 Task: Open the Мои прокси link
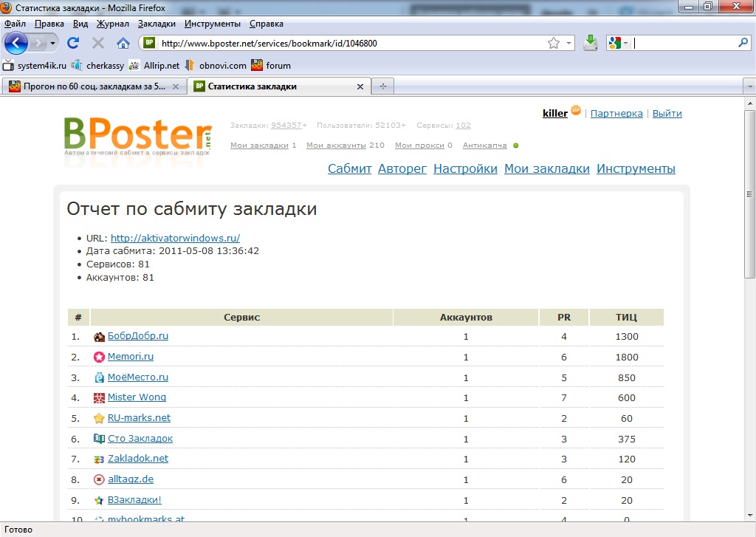tap(419, 146)
